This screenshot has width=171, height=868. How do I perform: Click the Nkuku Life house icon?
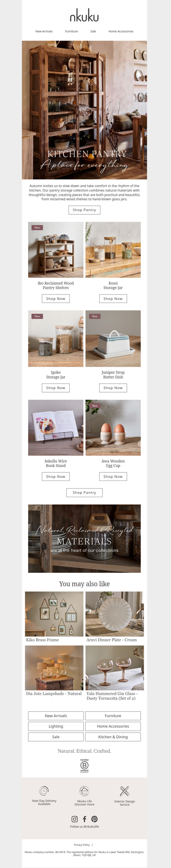click(x=84, y=791)
